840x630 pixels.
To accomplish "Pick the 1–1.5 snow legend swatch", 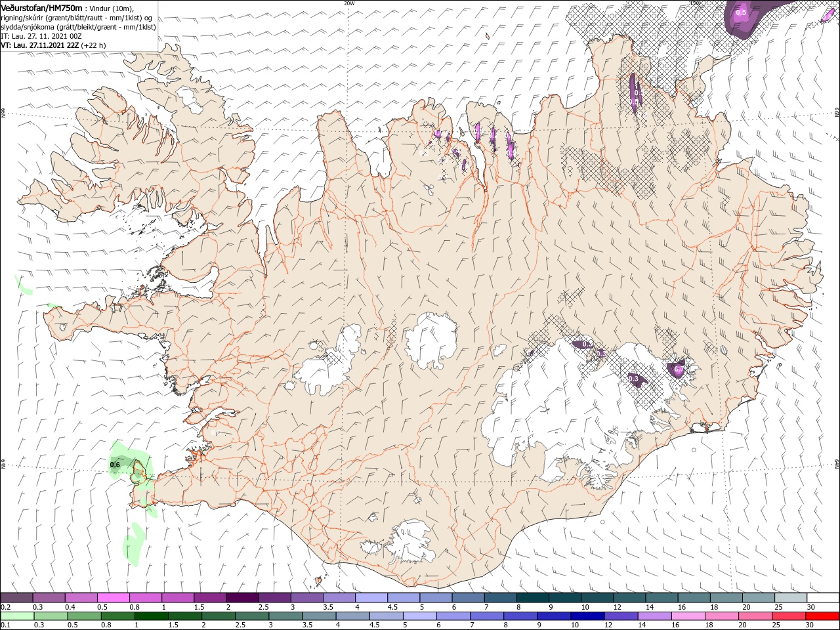I will 178,598.
